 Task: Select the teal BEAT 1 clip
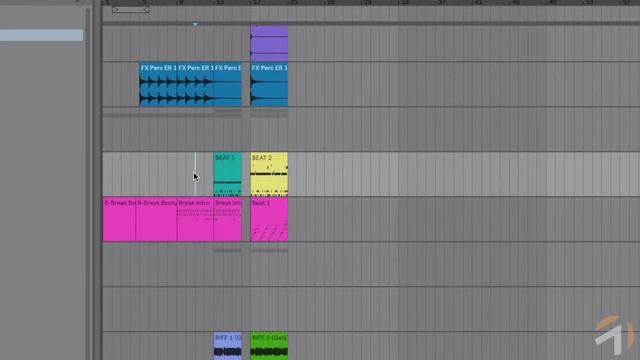(x=227, y=174)
